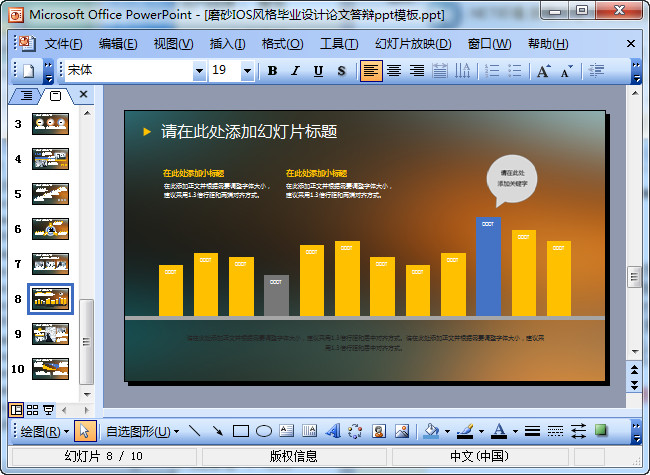Toggle Bold formatting
Image resolution: width=650 pixels, height=475 pixels.
point(272,71)
